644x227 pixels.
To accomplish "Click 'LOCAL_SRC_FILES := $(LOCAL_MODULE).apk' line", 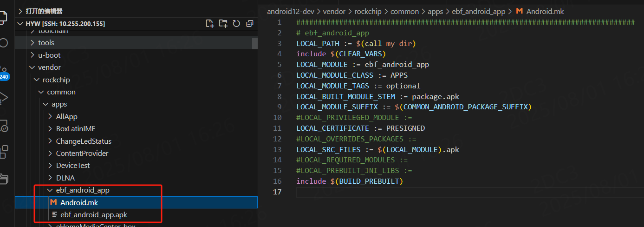I will coord(377,150).
